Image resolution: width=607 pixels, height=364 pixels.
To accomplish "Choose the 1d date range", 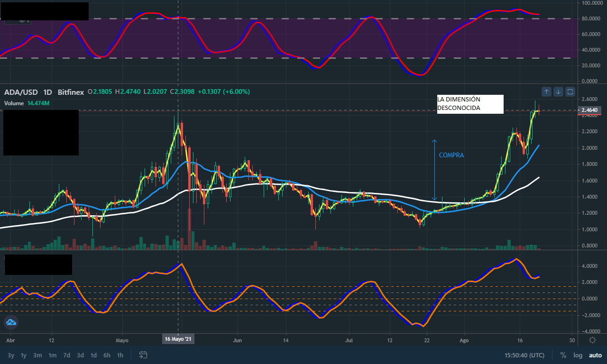I will click(94, 355).
